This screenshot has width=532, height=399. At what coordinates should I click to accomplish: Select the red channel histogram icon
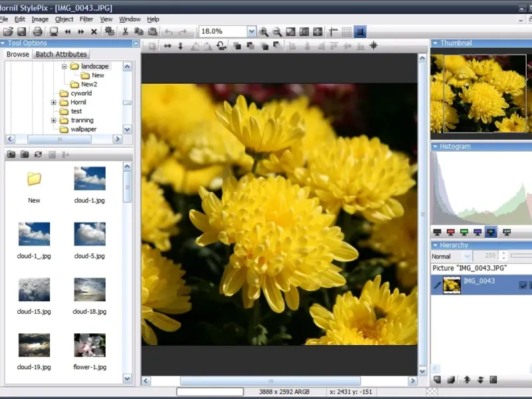click(x=451, y=232)
